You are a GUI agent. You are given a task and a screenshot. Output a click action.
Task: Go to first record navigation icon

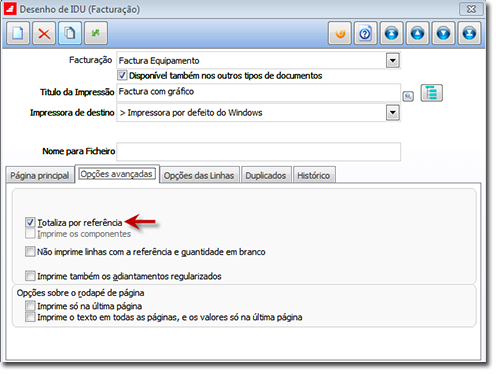point(392,33)
